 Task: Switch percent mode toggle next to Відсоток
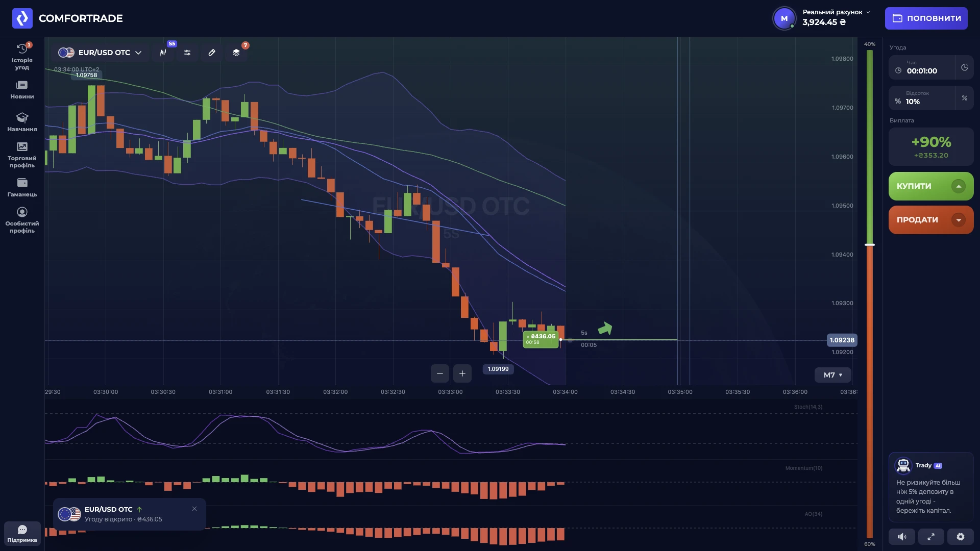pos(965,98)
